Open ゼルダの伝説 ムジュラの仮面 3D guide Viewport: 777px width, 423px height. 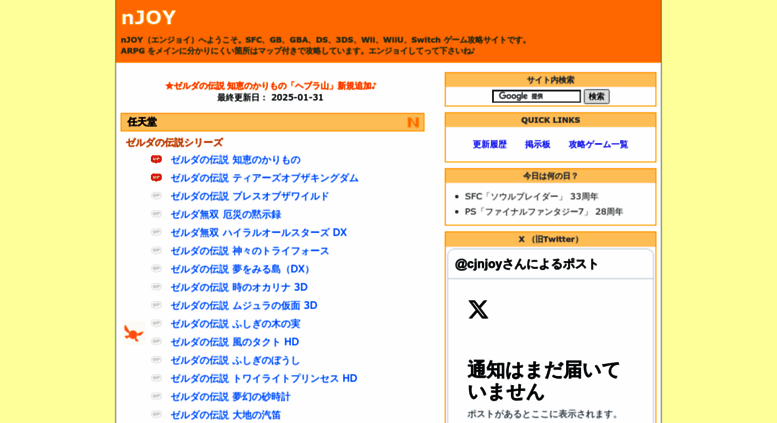(x=244, y=306)
